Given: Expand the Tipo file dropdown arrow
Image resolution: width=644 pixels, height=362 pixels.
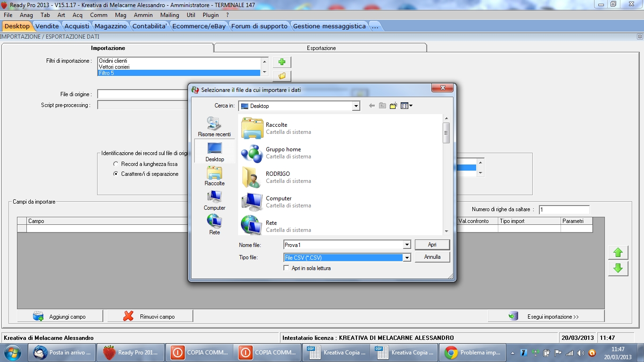Looking at the screenshot, I should 407,258.
